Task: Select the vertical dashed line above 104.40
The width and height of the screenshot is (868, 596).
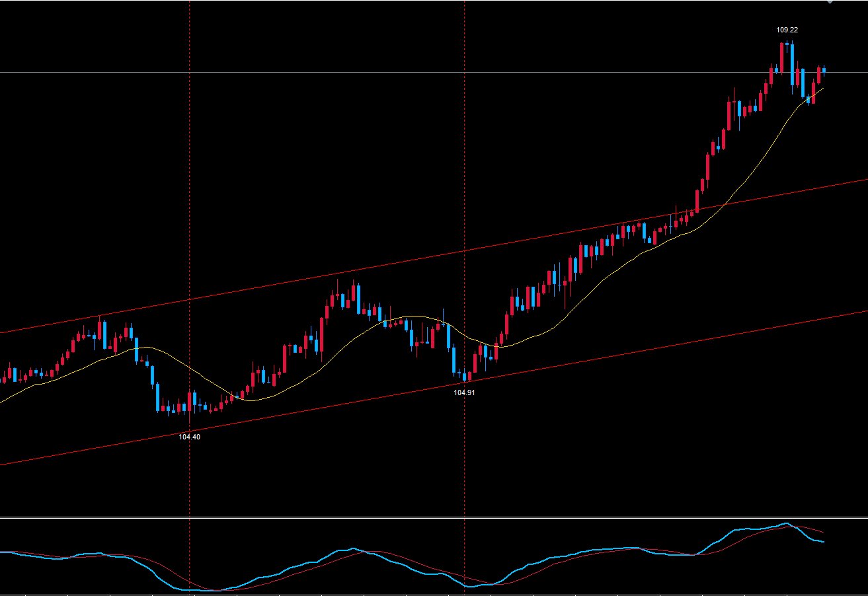Action: click(x=190, y=198)
